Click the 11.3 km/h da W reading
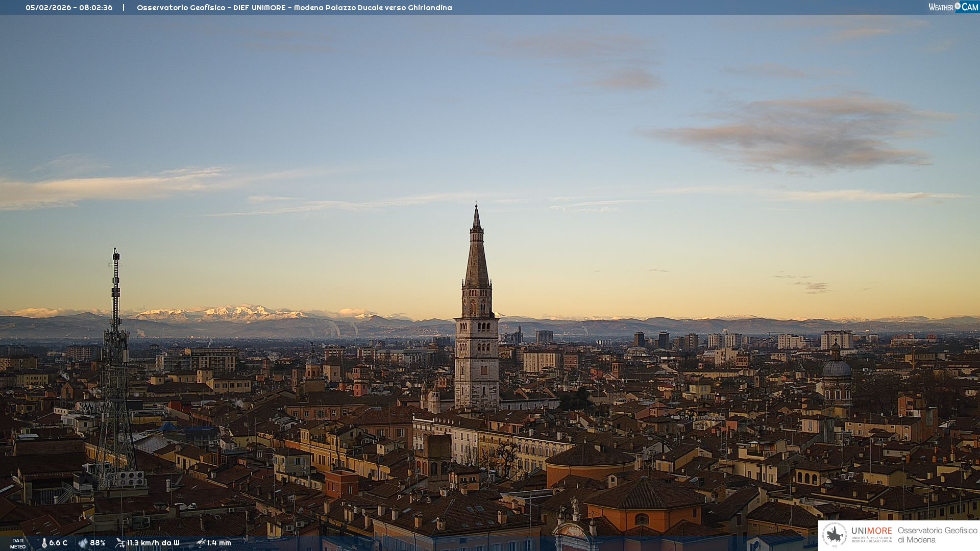The image size is (980, 551). click(x=153, y=543)
